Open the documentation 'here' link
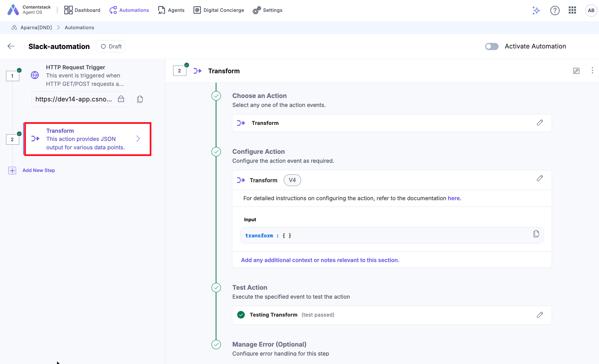Viewport: 599px width, 364px height. point(454,198)
